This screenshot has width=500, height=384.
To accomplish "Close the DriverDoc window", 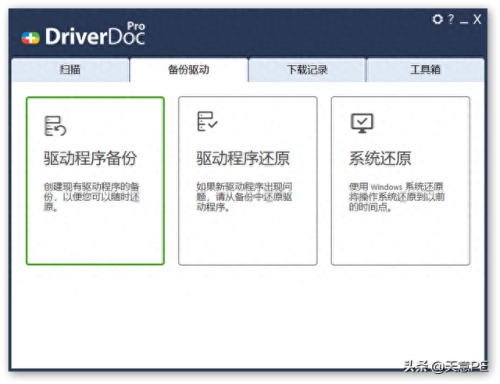I will click(477, 19).
